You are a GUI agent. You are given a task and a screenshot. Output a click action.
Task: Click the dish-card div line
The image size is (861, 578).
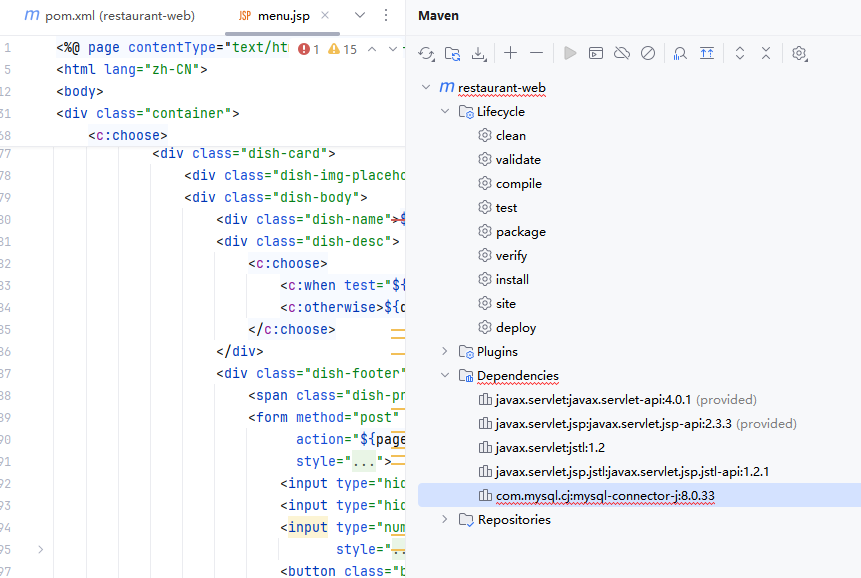(x=244, y=154)
